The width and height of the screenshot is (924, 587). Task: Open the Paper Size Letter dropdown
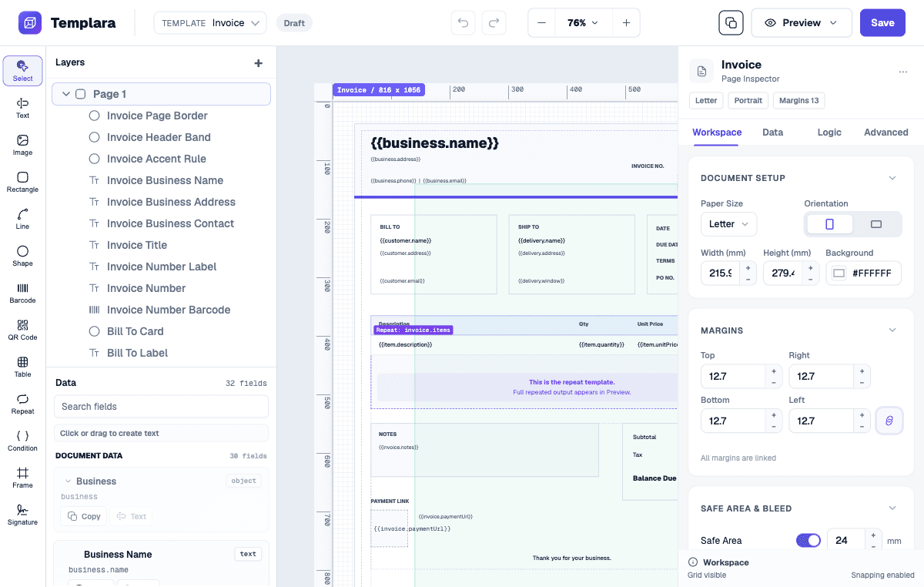(x=729, y=224)
